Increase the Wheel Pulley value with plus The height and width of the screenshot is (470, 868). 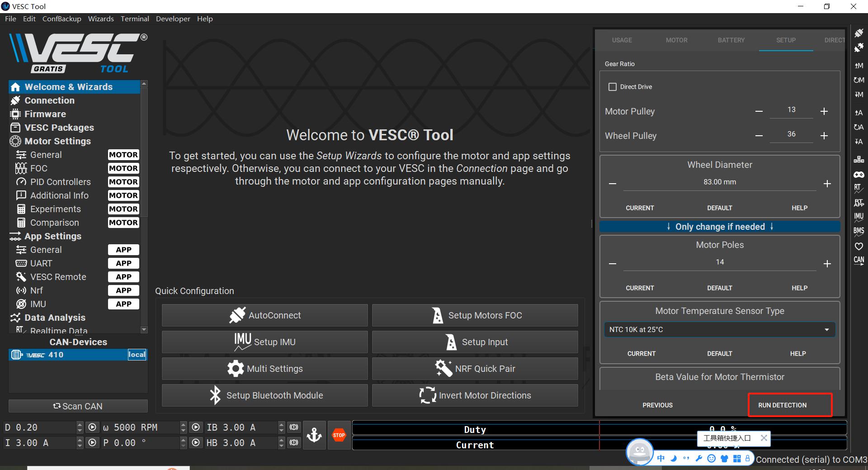coord(824,136)
